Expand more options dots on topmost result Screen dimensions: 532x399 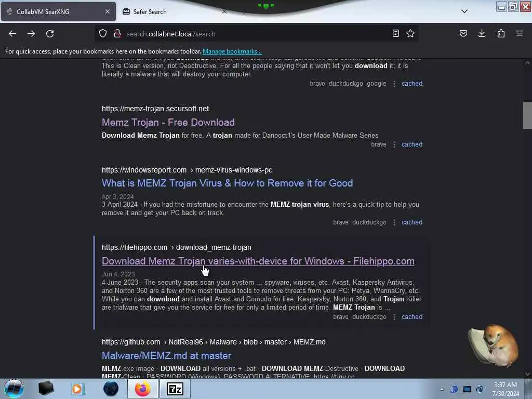pyautogui.click(x=394, y=84)
